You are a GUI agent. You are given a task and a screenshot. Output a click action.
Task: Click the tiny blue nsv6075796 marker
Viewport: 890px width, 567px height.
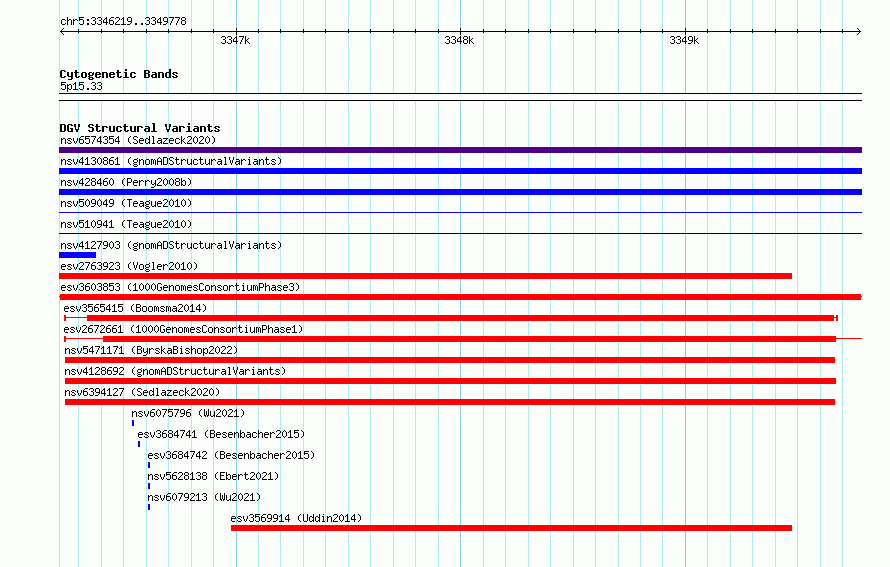tap(133, 423)
